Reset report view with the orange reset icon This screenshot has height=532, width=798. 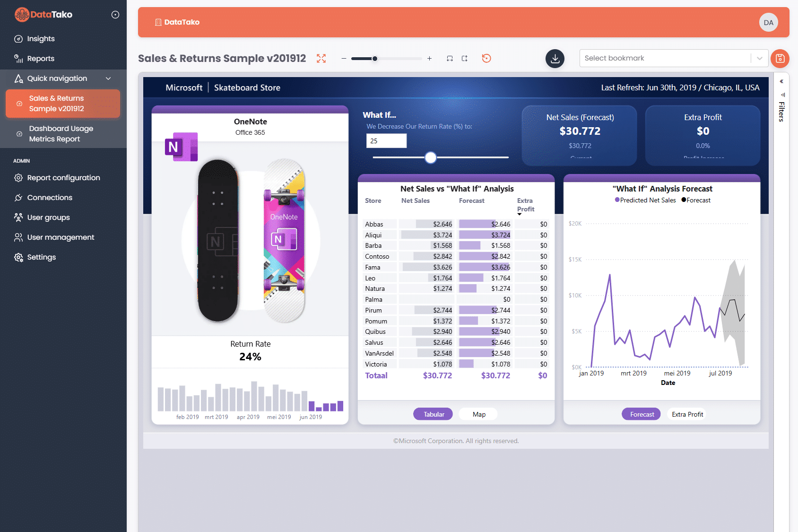(486, 58)
